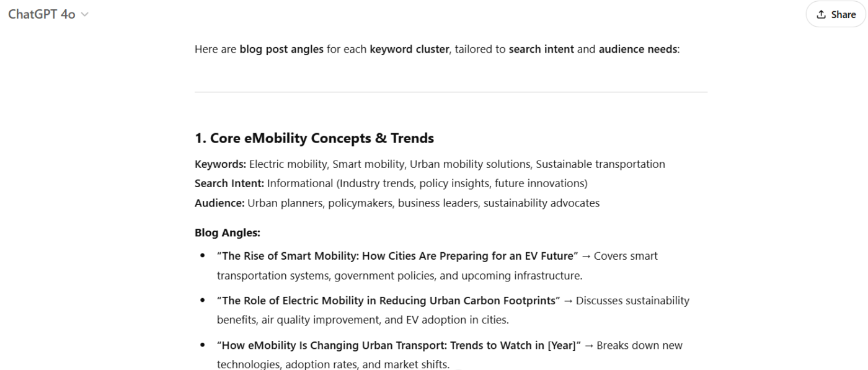This screenshot has width=868, height=370.
Task: Click the Blog Angles: subheading
Action: point(227,233)
